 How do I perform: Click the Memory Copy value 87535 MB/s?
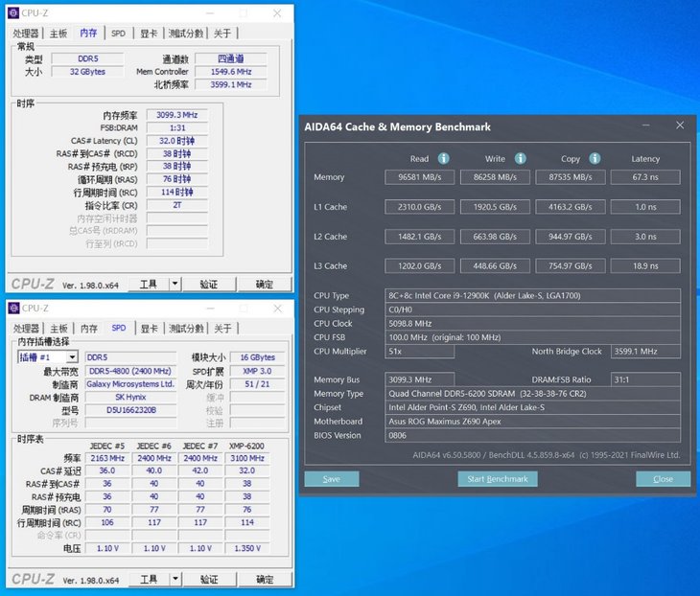pos(571,177)
